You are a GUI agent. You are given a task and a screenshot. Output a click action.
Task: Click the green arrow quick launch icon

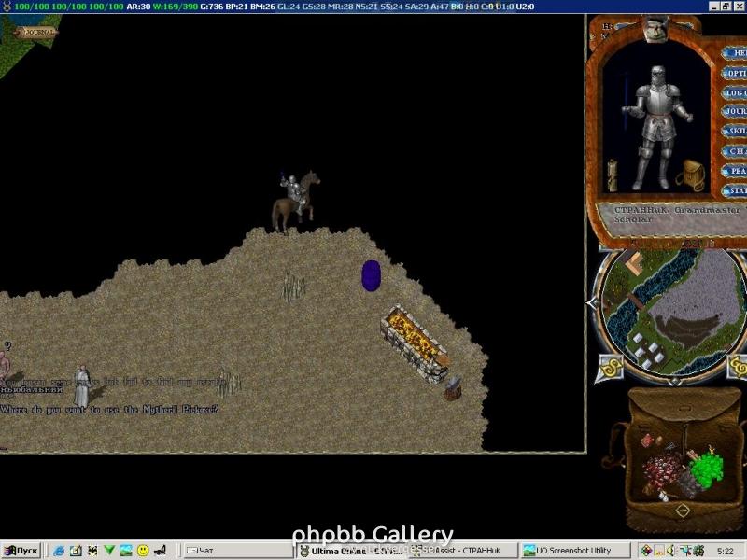click(x=109, y=551)
